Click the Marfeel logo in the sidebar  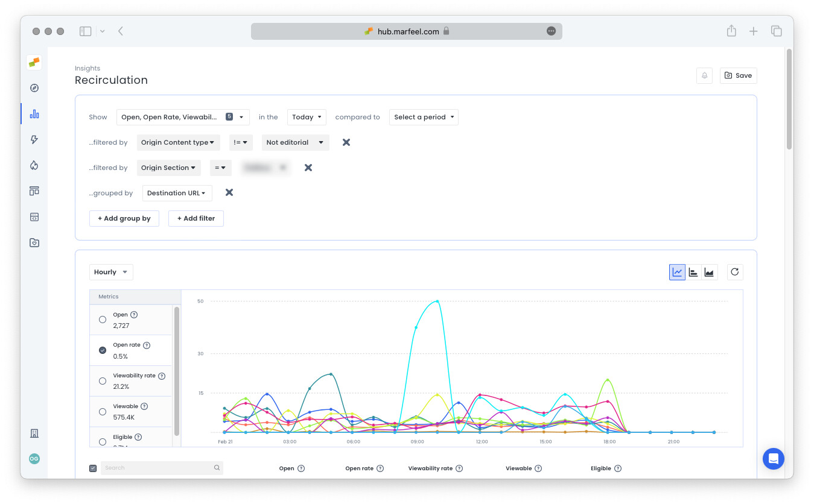pyautogui.click(x=34, y=61)
